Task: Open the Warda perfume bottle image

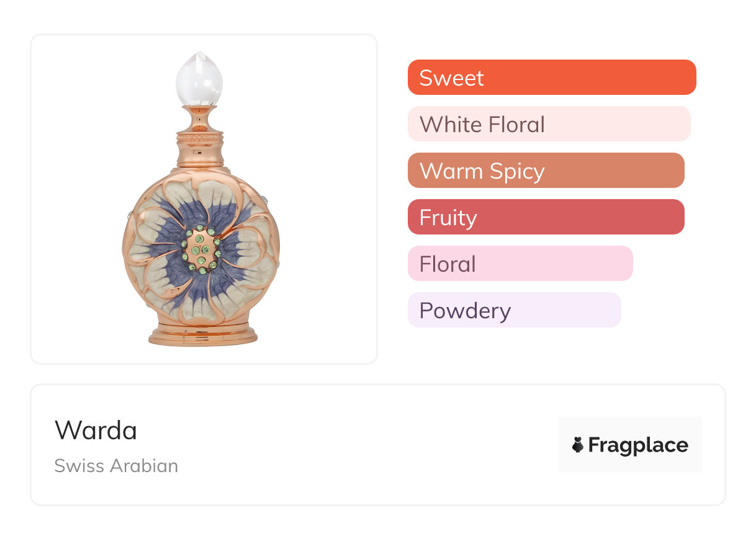Action: coord(201,199)
